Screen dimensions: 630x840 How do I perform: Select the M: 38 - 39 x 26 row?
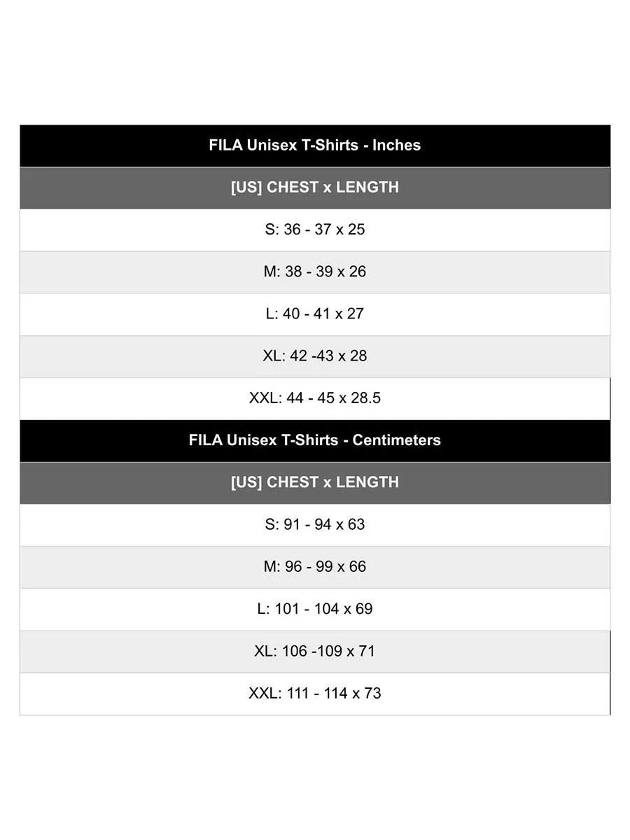314,272
